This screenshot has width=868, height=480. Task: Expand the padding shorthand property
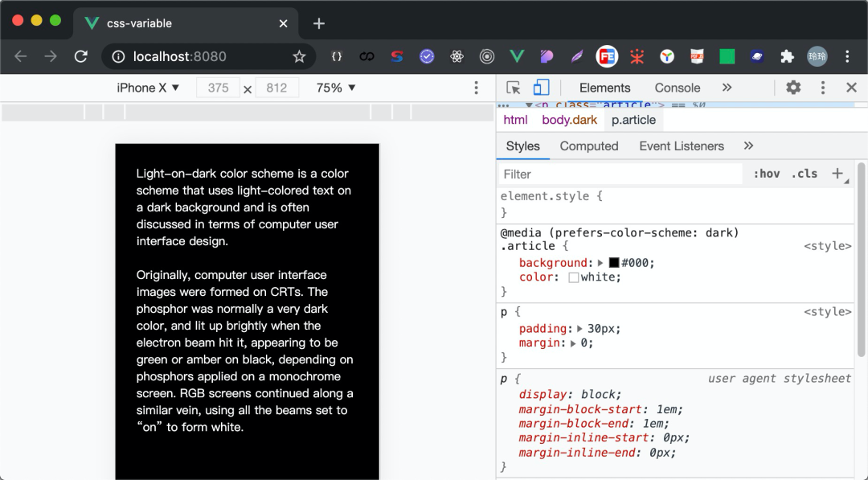[579, 329]
